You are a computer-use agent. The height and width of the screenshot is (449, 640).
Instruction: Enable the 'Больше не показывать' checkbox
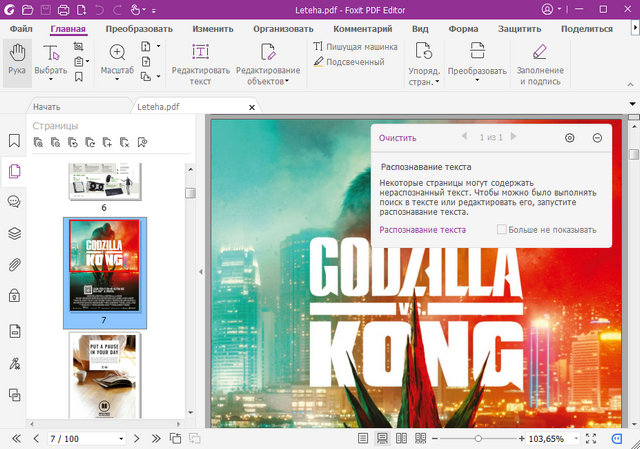pyautogui.click(x=503, y=230)
